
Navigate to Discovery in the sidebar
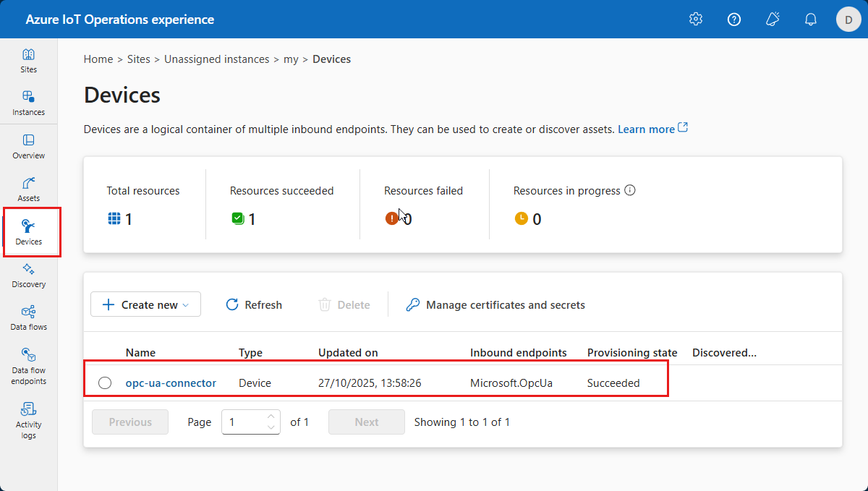coord(28,276)
